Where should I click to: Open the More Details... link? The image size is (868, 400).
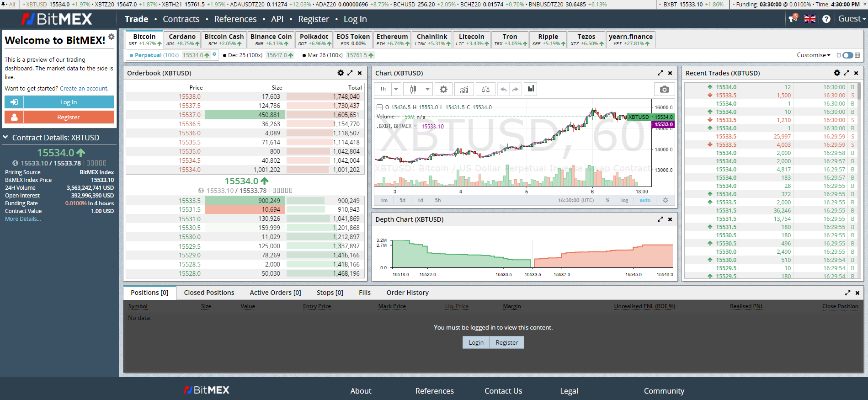coord(23,219)
